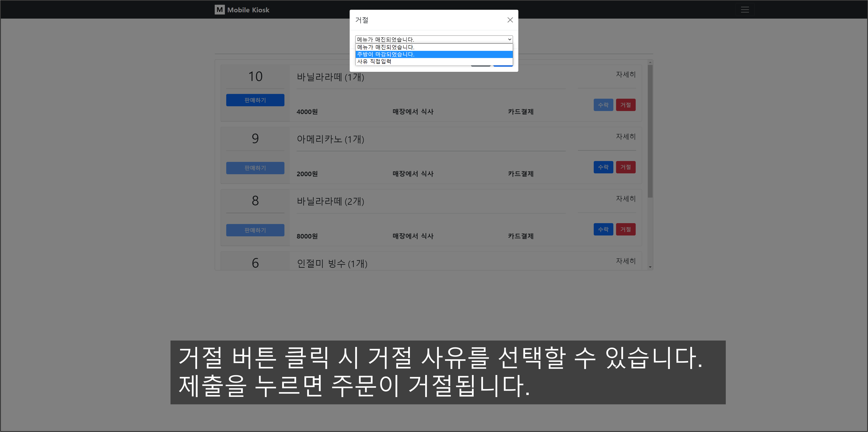Reject order 10 with 거절
Screen dimensions: 868x432
(x=626, y=105)
